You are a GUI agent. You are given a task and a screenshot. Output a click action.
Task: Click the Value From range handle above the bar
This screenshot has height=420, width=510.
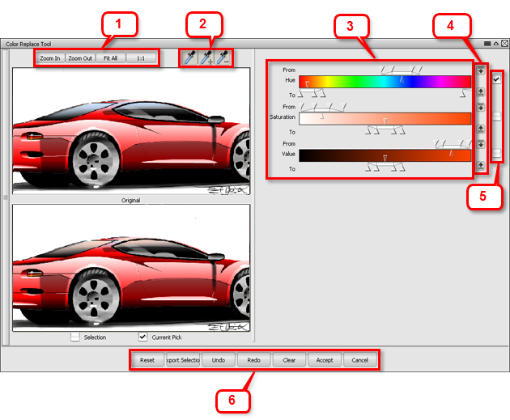[453, 144]
